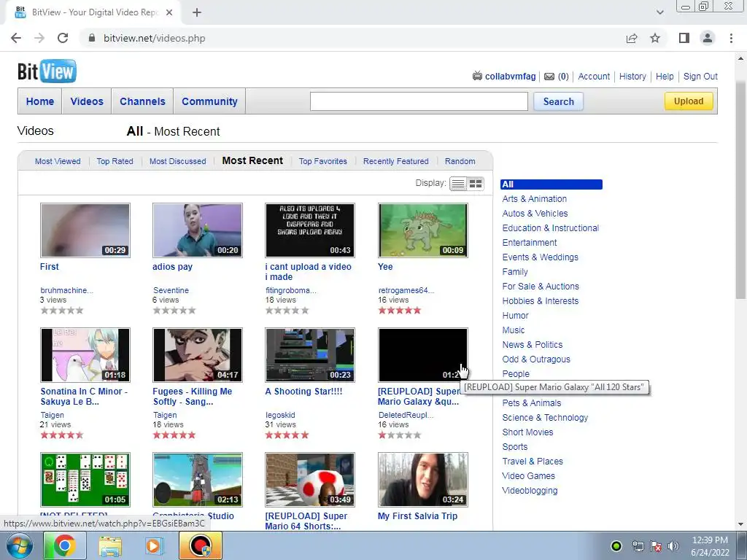Bookmark page with star icon
This screenshot has height=560, width=747.
point(656,38)
